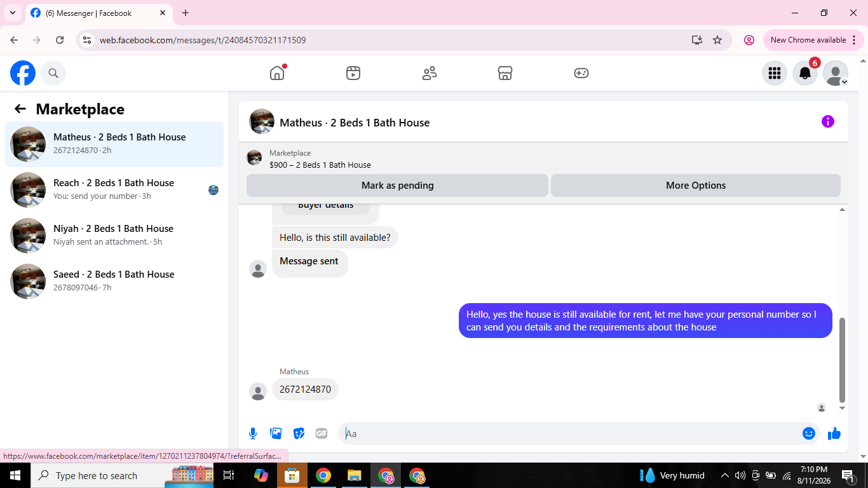The width and height of the screenshot is (868, 488).
Task: Open the Facebook Reels video icon
Action: click(x=353, y=73)
